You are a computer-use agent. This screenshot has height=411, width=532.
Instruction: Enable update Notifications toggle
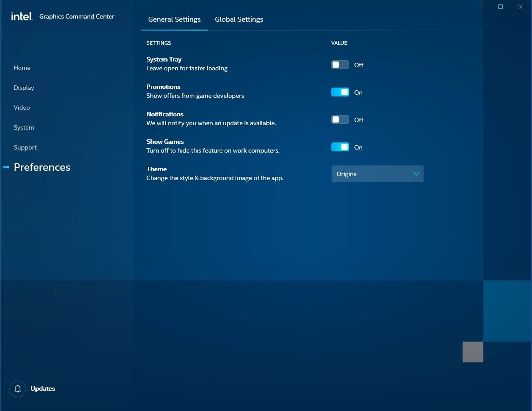[340, 120]
